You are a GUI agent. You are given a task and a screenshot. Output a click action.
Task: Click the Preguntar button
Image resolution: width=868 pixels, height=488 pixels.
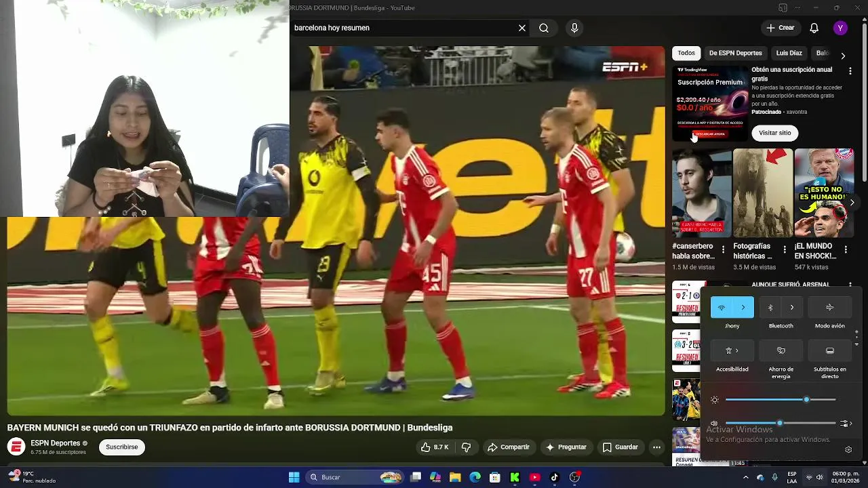[566, 447]
